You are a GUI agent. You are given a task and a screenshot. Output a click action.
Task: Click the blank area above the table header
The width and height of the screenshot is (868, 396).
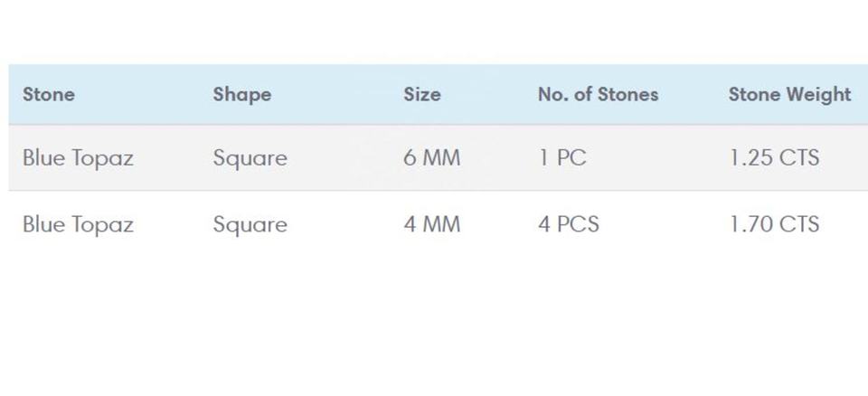pyautogui.click(x=434, y=32)
